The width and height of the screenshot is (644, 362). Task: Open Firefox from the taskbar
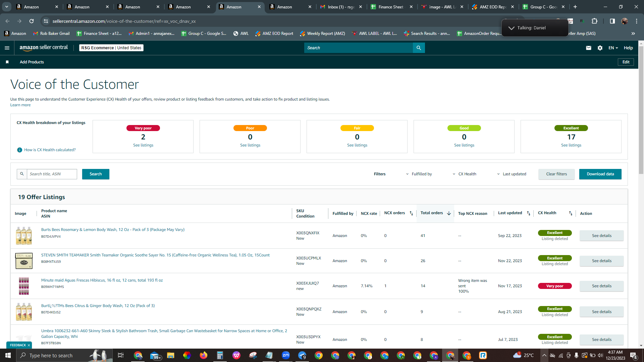point(204,355)
